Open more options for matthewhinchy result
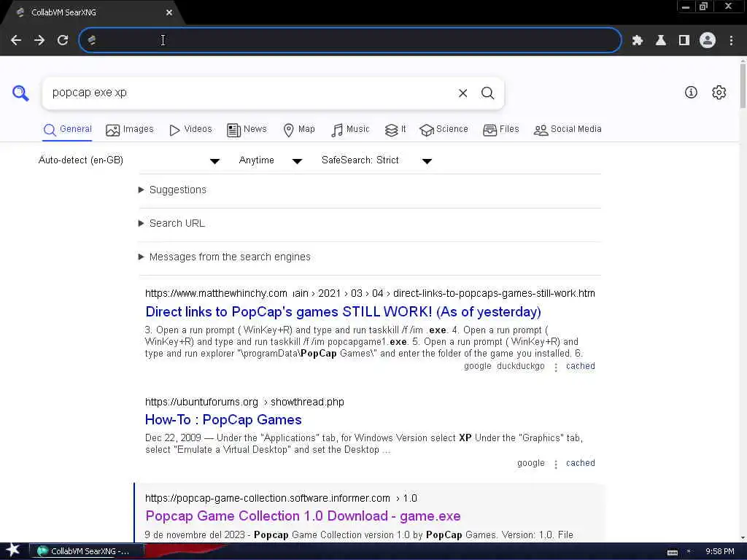Image resolution: width=747 pixels, height=560 pixels. tap(555, 367)
